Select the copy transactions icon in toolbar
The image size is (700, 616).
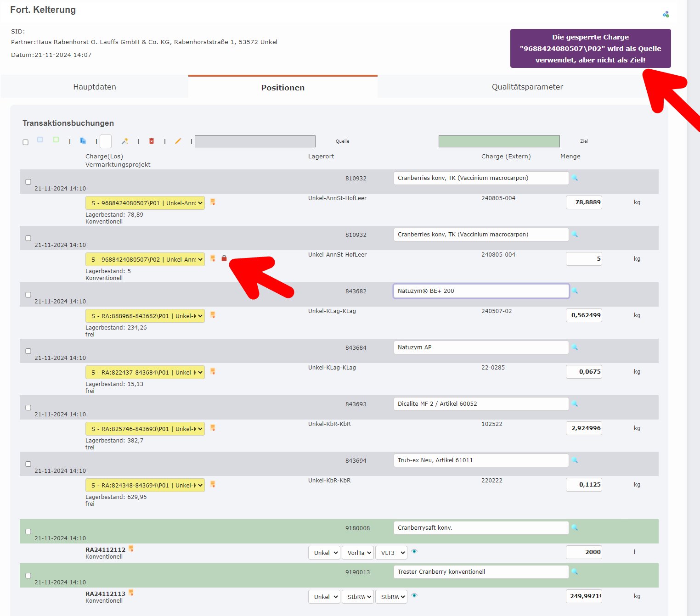point(83,141)
